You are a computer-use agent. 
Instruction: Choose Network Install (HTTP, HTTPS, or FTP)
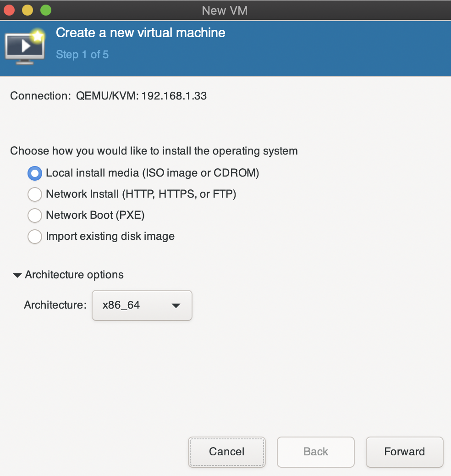(x=34, y=194)
